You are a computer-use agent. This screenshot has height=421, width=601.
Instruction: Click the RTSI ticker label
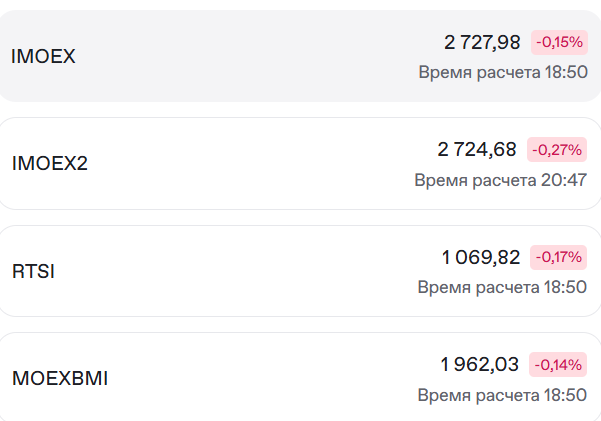(x=33, y=271)
